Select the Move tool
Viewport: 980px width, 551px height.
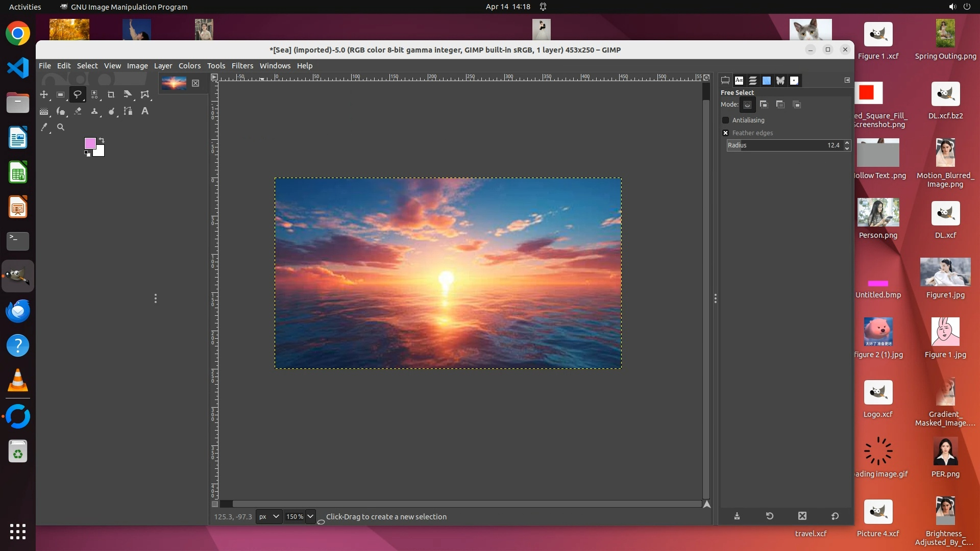coord(44,94)
